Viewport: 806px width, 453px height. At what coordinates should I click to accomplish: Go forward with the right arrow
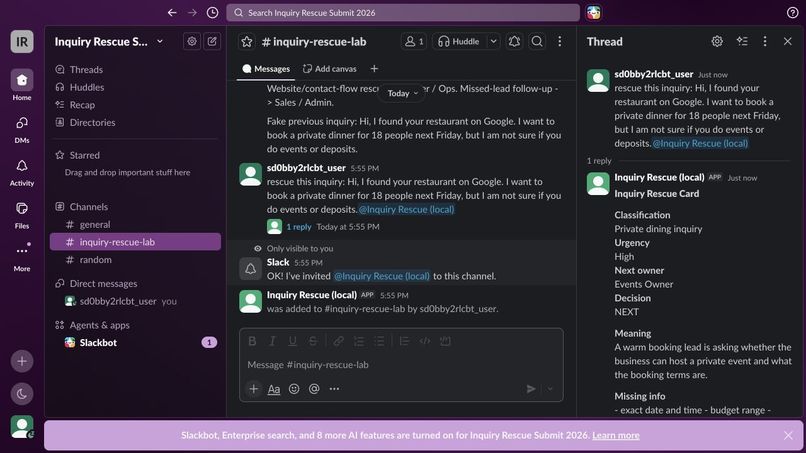[192, 12]
